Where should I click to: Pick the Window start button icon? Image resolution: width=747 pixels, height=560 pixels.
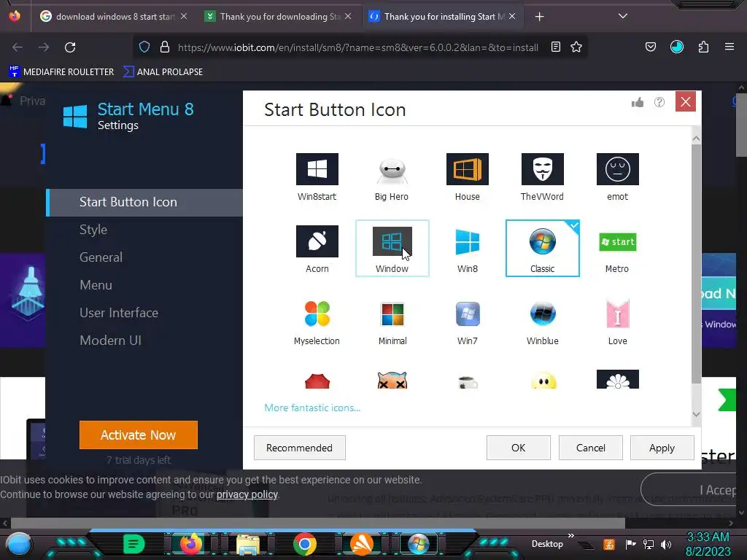point(392,249)
